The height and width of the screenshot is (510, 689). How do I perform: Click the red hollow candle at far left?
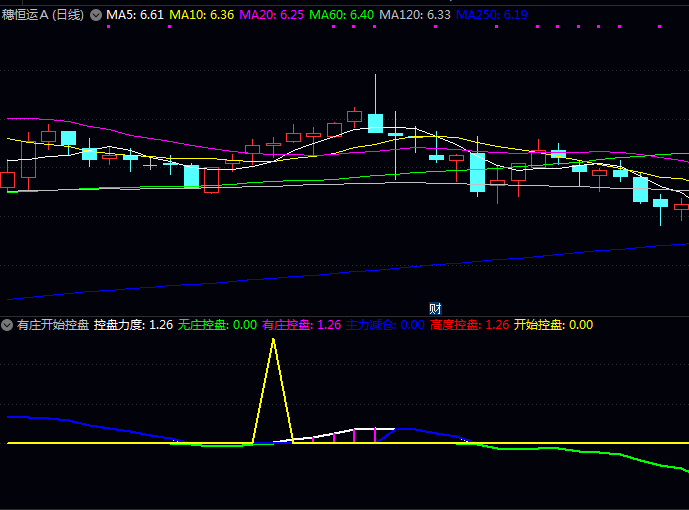point(8,180)
